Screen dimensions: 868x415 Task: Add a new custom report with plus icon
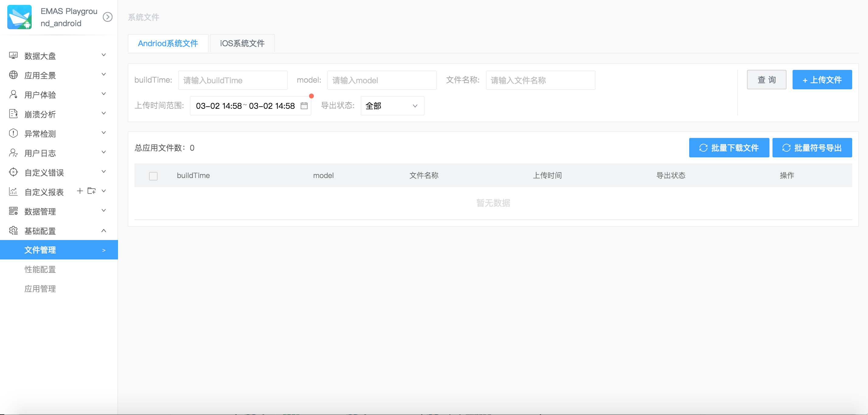pos(80,191)
